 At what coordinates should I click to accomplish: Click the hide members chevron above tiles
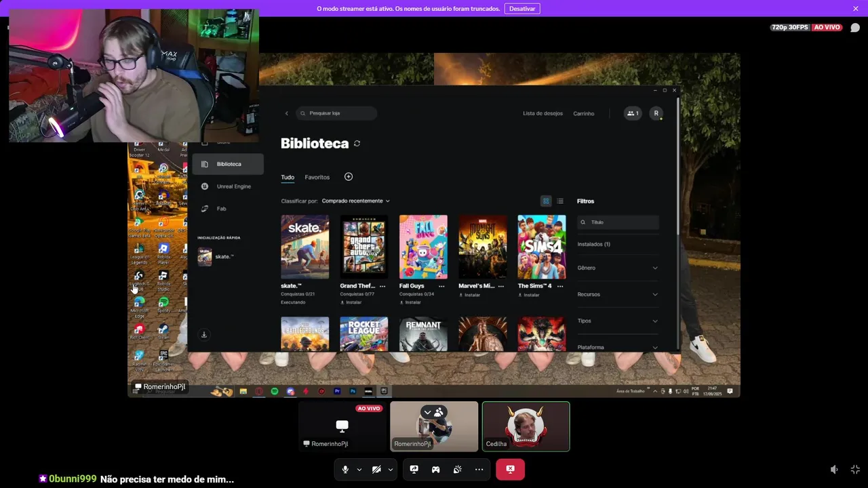coord(427,412)
